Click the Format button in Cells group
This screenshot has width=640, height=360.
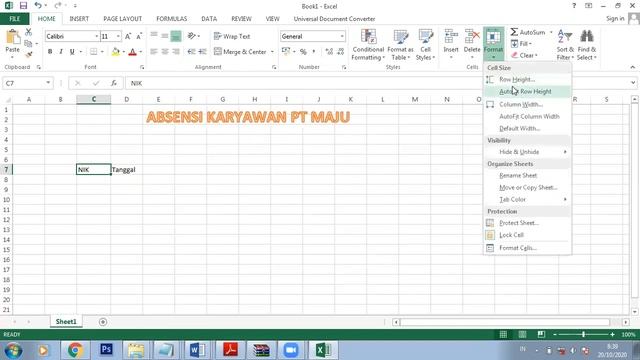[x=493, y=44]
